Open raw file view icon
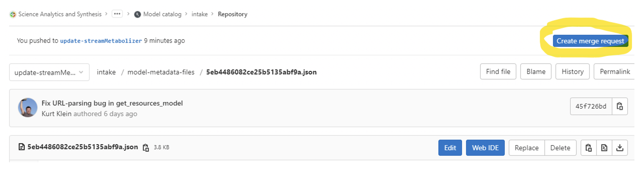 pyautogui.click(x=604, y=148)
